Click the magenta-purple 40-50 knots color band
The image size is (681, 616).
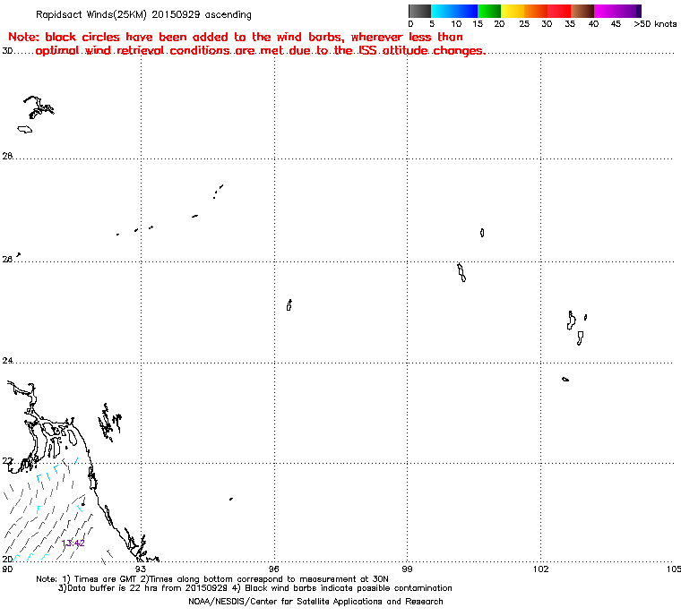pos(617,11)
